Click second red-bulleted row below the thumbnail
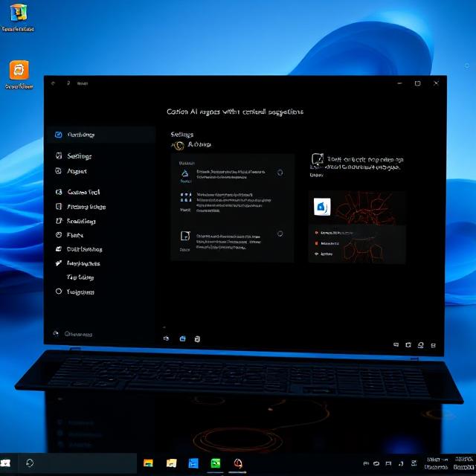Viewport: 476px width, 476px height. point(327,243)
